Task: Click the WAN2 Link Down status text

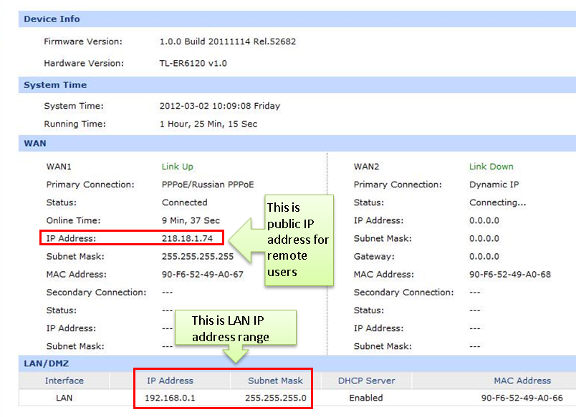Action: (491, 166)
